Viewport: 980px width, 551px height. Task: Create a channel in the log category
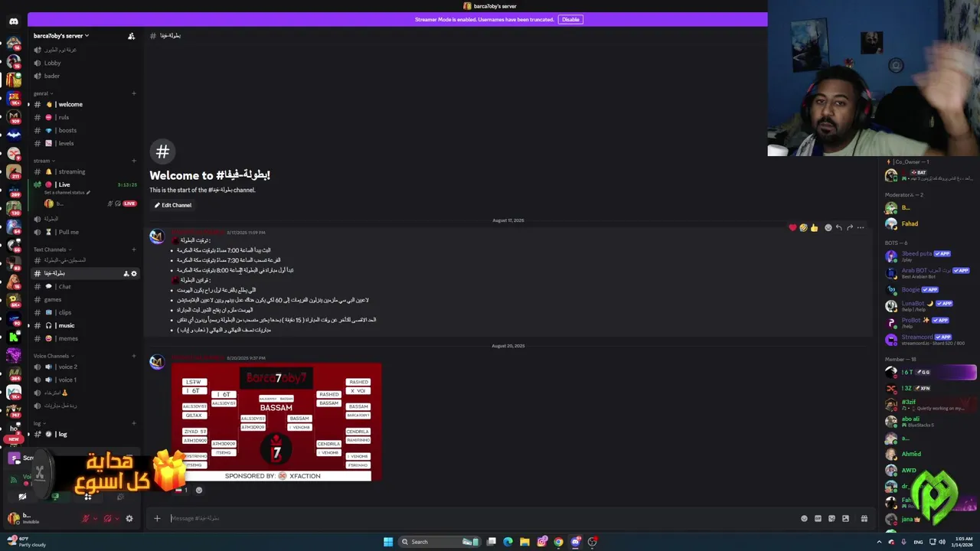point(134,423)
